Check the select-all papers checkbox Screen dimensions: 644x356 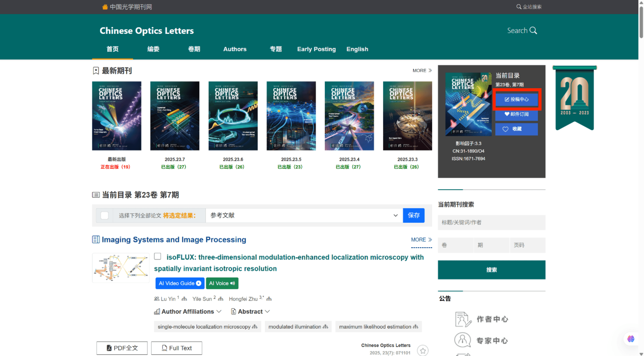(x=104, y=215)
